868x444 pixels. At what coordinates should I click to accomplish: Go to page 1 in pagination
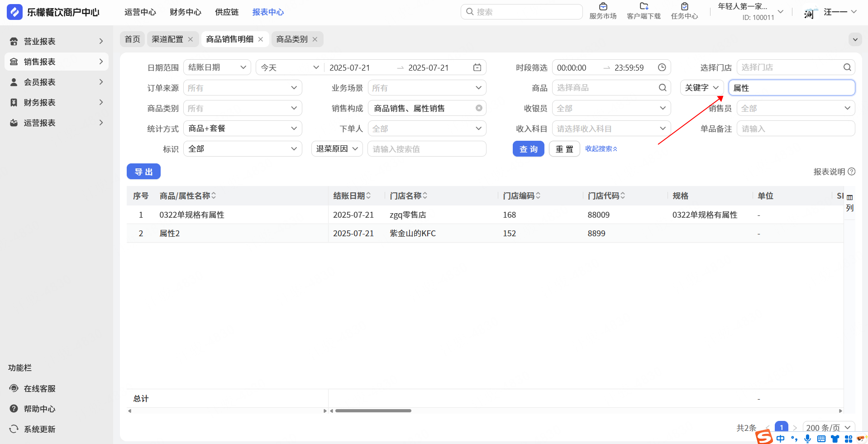782,427
